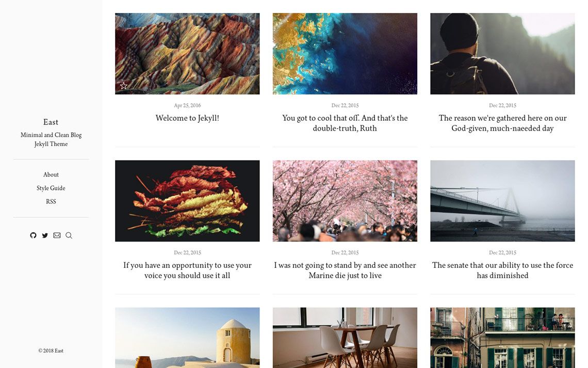588x368 pixels.
Task: Open the Marine die just to live post
Action: point(345,270)
